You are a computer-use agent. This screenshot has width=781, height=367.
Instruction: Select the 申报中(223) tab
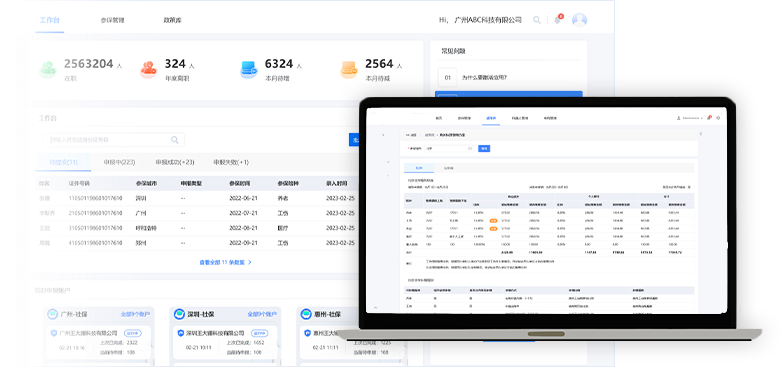119,162
